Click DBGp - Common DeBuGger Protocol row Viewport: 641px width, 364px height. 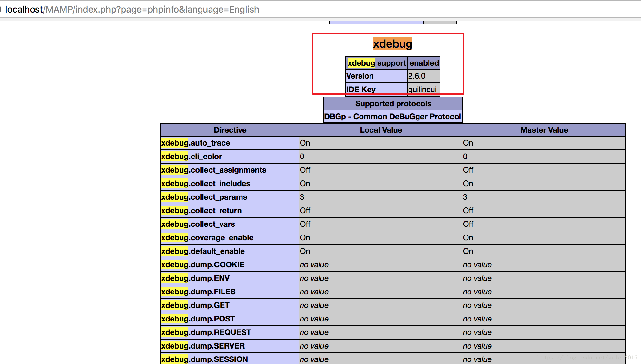(392, 117)
